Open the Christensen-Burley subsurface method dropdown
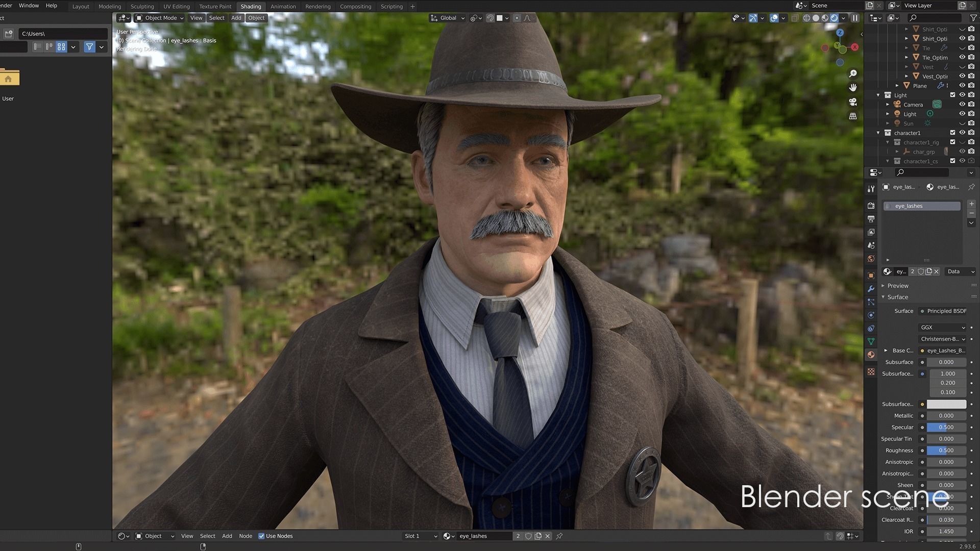 (x=942, y=339)
